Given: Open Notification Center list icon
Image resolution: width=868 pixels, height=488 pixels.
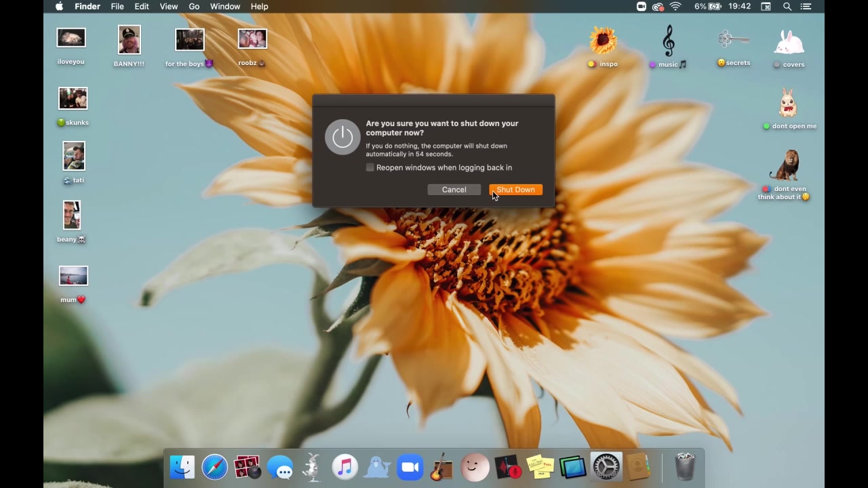Looking at the screenshot, I should click(x=806, y=7).
